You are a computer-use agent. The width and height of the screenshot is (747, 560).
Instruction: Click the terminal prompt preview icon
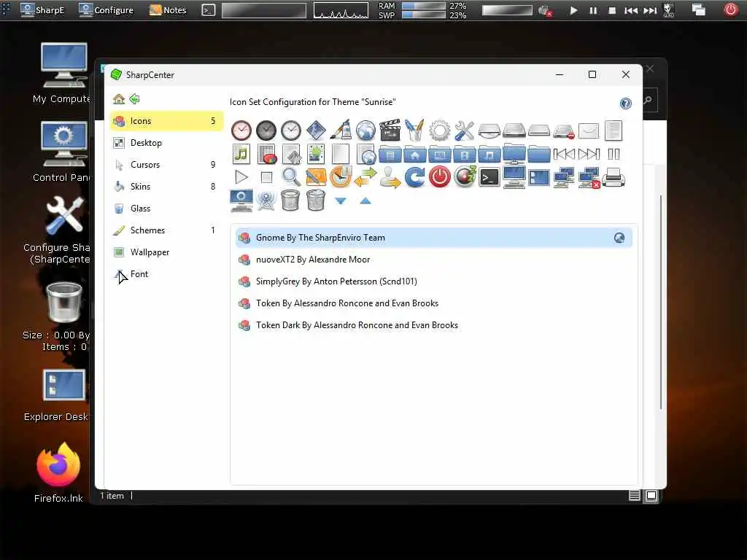tap(489, 178)
